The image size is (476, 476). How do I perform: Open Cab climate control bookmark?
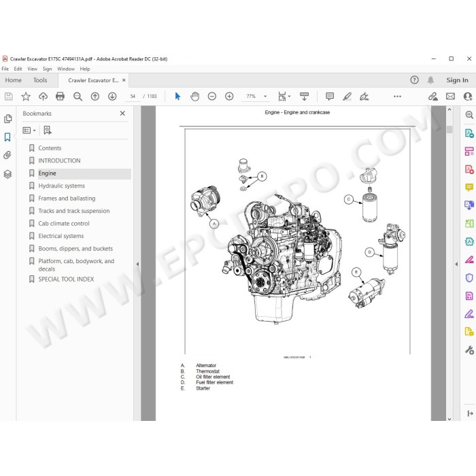64,224
